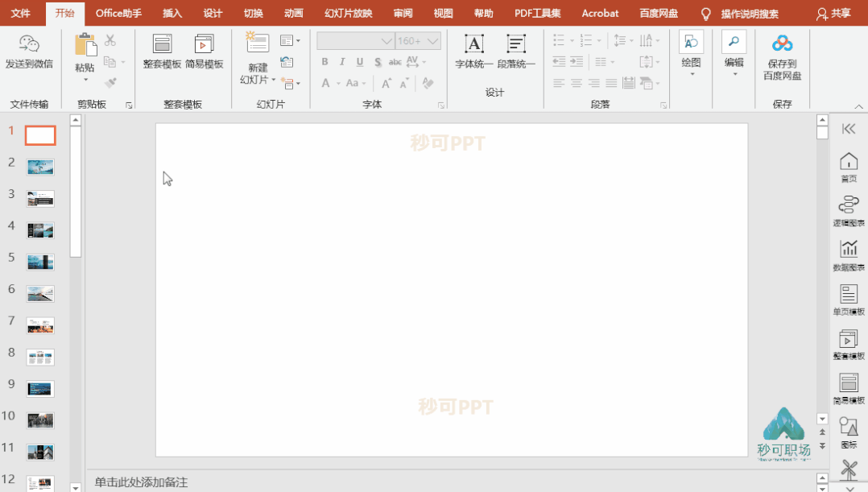Toggle Align Left paragraph button
The height and width of the screenshot is (492, 868).
[x=559, y=83]
